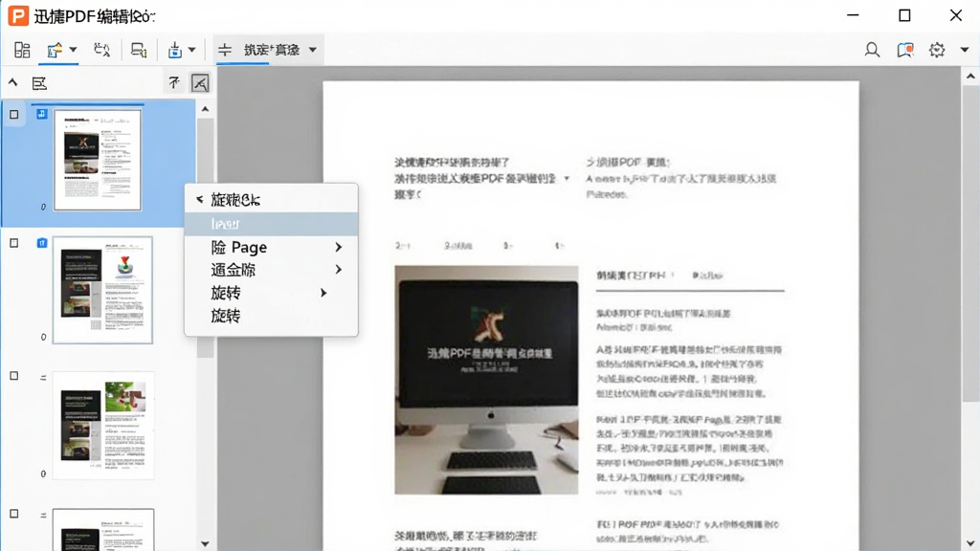Viewport: 980px width, 551px height.
Task: Select the third page thumbnail
Action: (103, 426)
